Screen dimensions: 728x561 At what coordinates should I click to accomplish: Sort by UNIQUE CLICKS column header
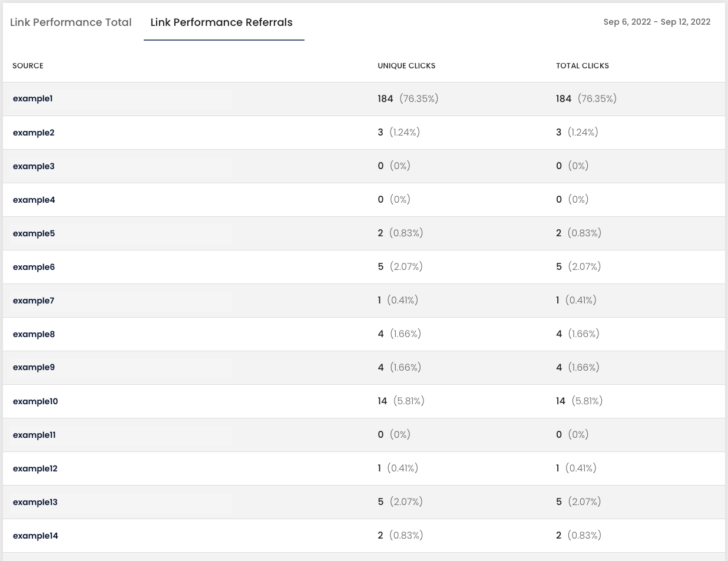pos(406,65)
